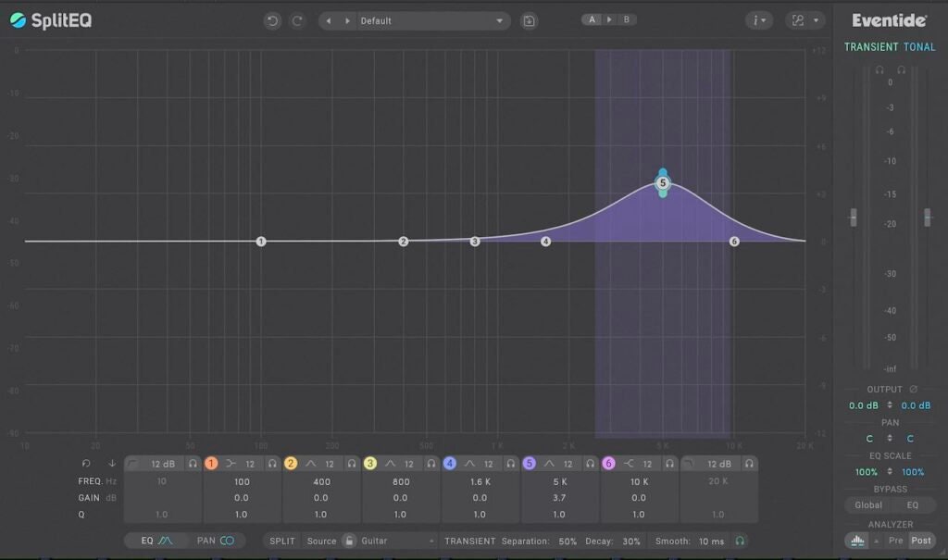Switch to the PAN view tab
This screenshot has height=560, width=948.
[x=215, y=540]
